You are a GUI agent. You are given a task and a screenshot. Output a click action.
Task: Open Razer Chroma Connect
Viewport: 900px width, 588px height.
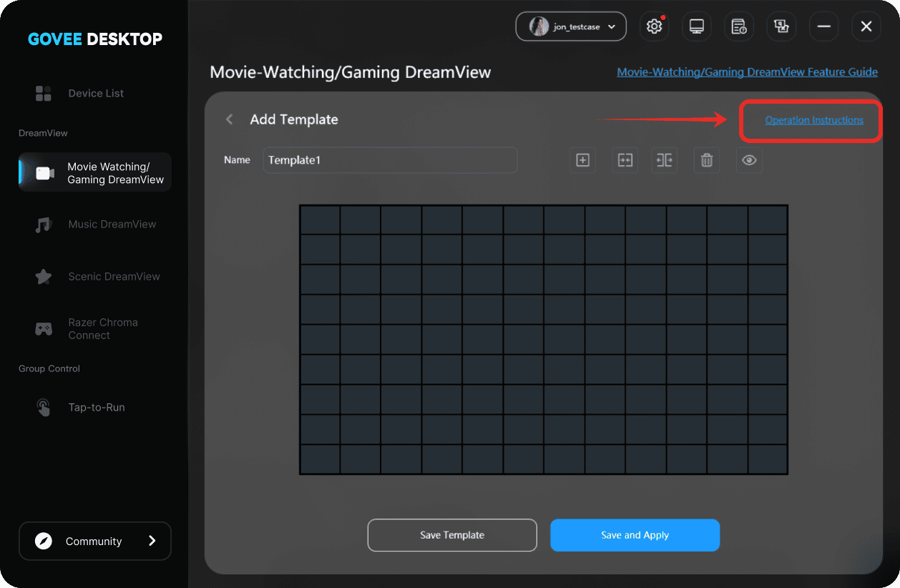pyautogui.click(x=102, y=329)
